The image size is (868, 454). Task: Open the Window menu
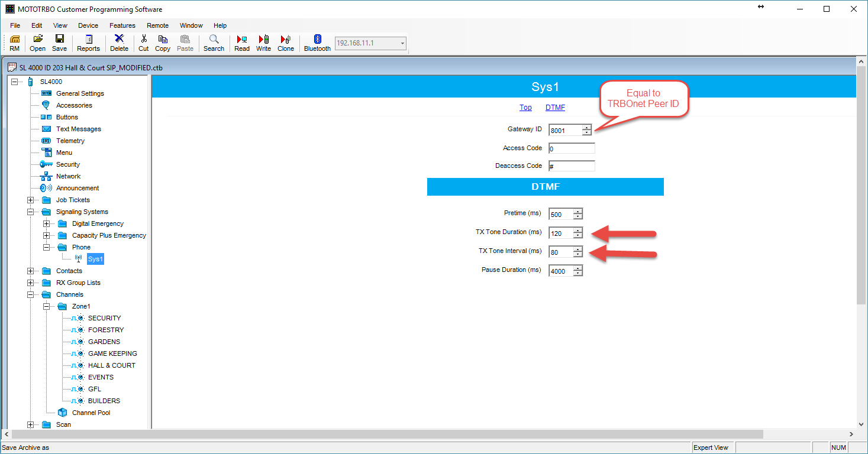(x=191, y=25)
